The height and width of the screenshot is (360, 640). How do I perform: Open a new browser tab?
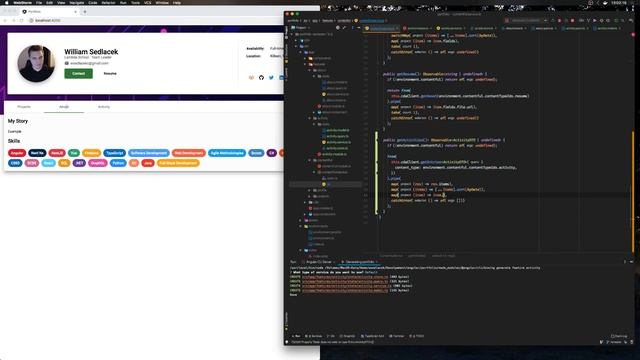85,12
